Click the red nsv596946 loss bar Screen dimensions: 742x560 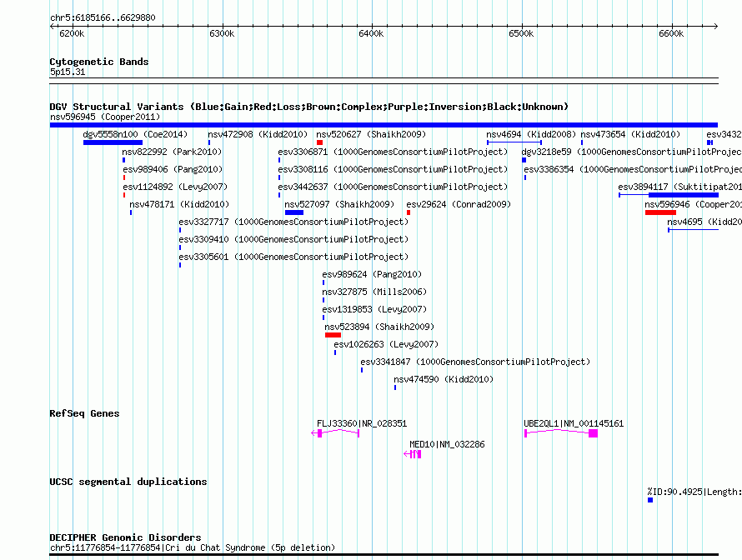[660, 212]
